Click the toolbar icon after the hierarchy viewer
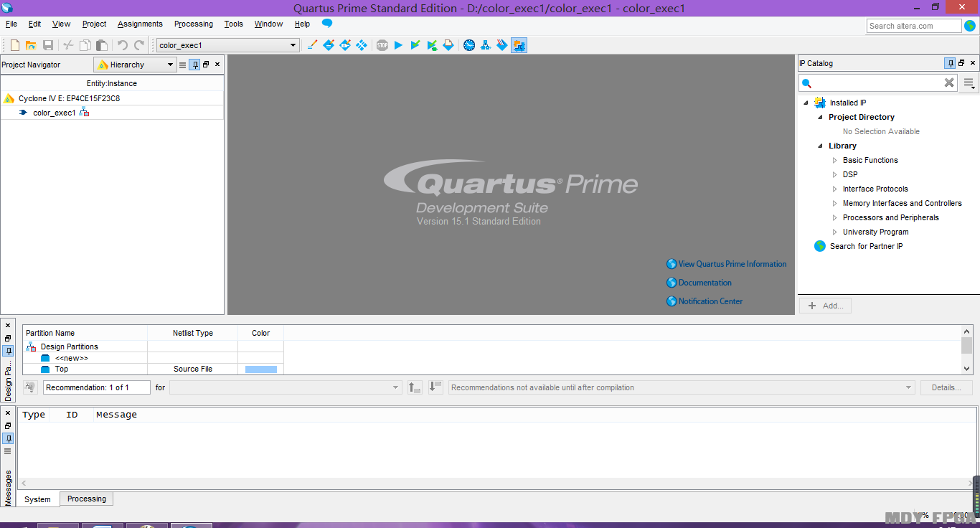980x528 pixels. pyautogui.click(x=502, y=45)
